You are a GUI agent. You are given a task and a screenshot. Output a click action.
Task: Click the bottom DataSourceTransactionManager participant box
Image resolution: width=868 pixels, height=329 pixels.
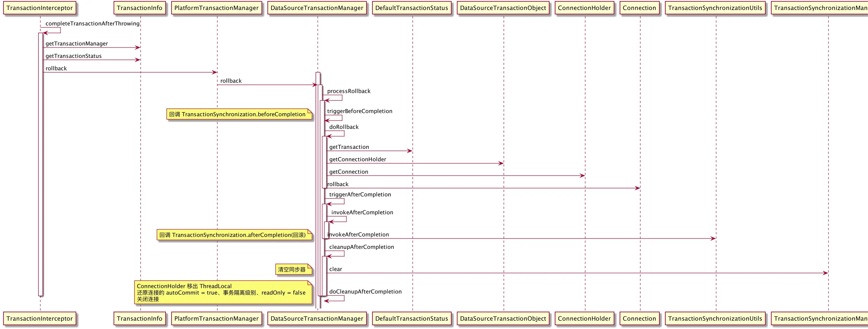coord(317,319)
